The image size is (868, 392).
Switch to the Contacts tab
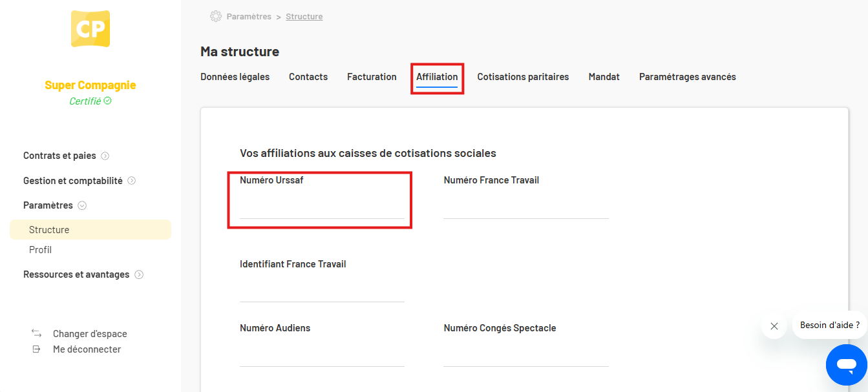tap(308, 77)
